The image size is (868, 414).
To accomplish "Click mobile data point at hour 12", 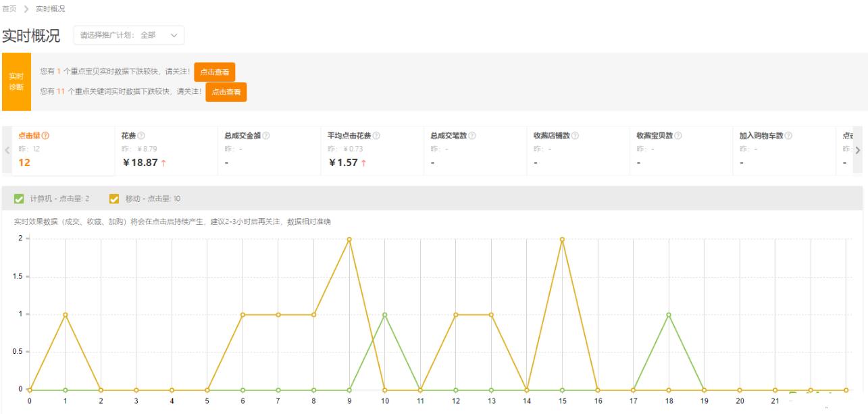I will tap(456, 315).
